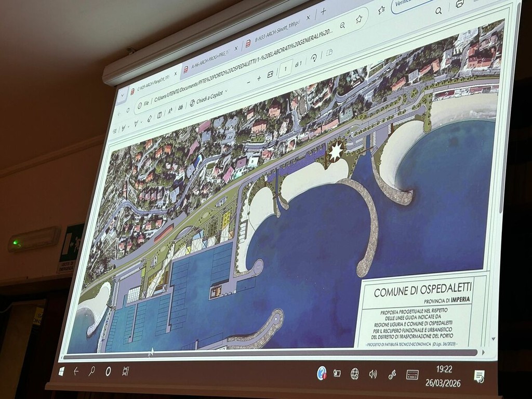Print the PDF with the printer icon
Screen dimensions: 532x399
click(459, 4)
